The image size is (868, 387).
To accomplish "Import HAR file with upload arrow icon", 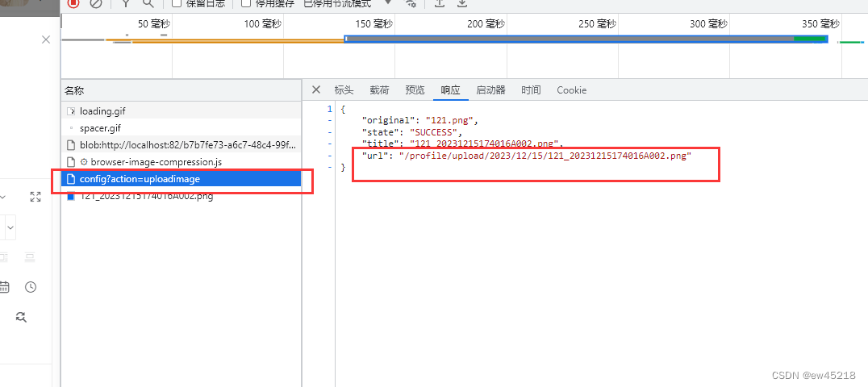I will (440, 2).
